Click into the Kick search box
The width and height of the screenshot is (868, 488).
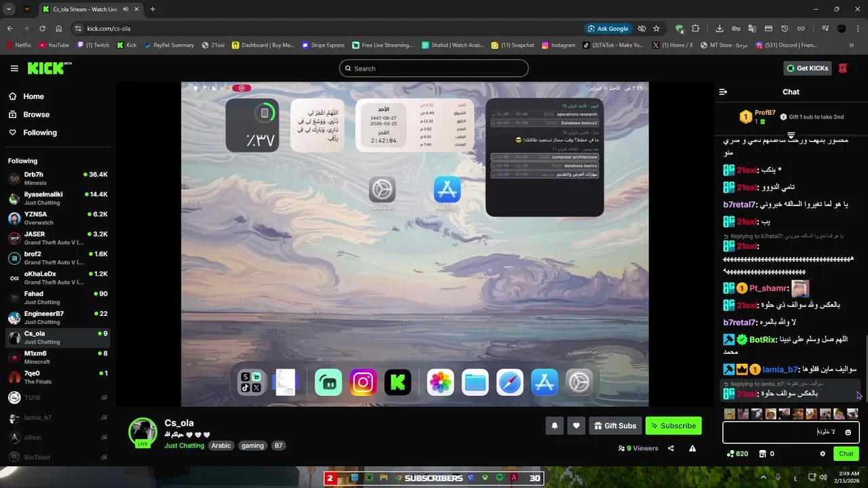pos(434,68)
